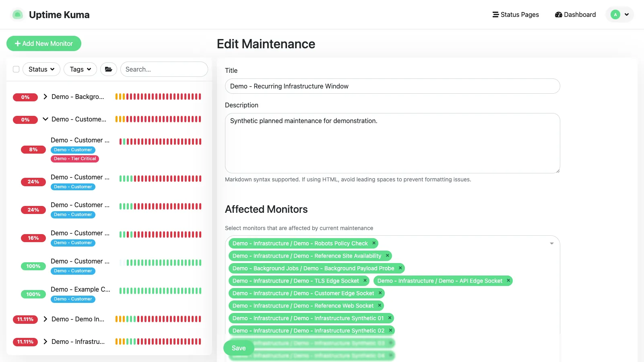Viewport: 644px width, 362px height.
Task: Remove Robots Policy Check monitor tag
Action: [374, 243]
